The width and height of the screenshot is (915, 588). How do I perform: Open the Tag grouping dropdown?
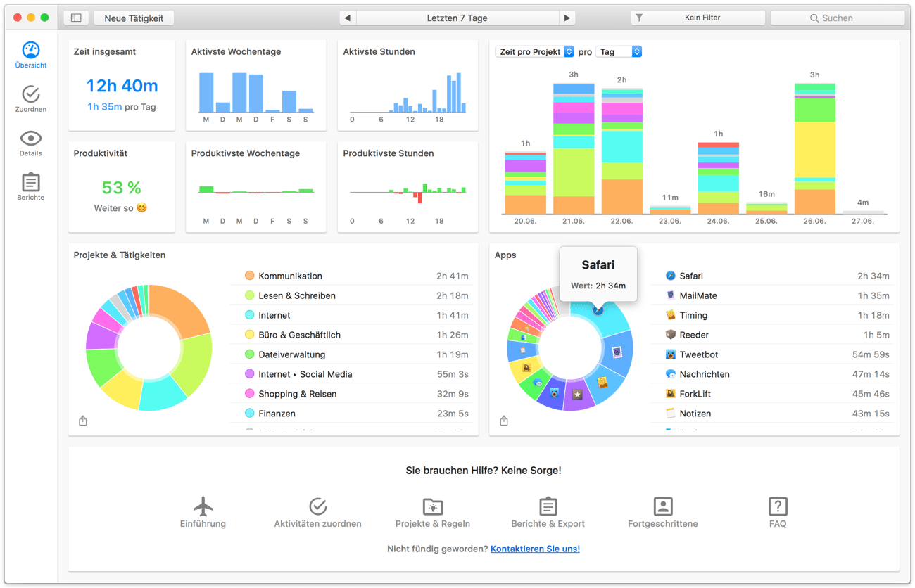(619, 52)
